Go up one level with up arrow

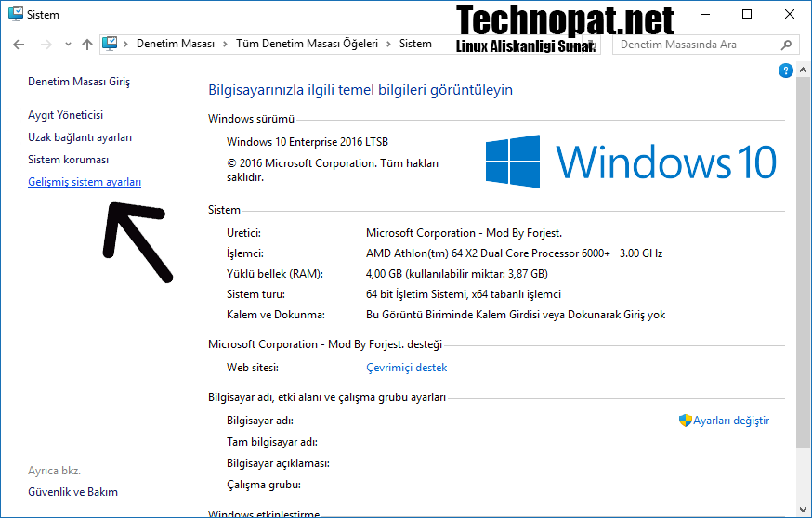(87, 45)
